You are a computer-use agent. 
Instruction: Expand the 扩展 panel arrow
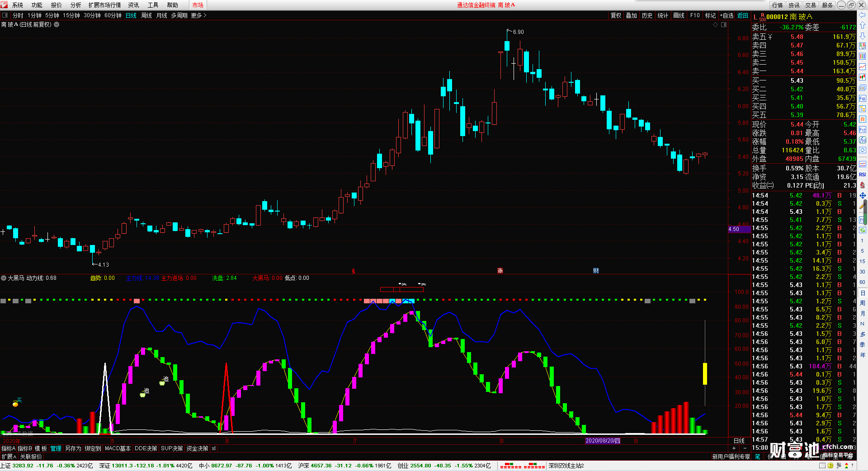click(9, 457)
